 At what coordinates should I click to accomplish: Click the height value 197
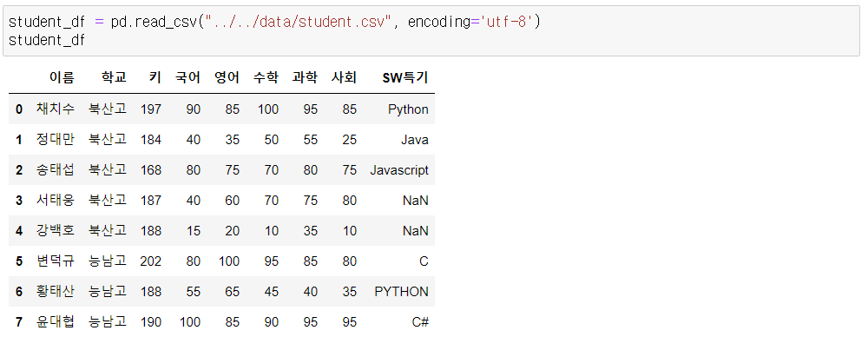coord(151,109)
